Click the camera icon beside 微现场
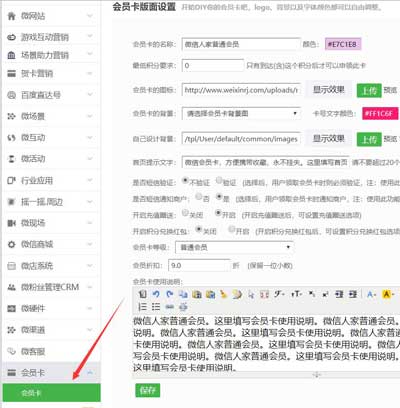400x408 pixels. click(11, 223)
